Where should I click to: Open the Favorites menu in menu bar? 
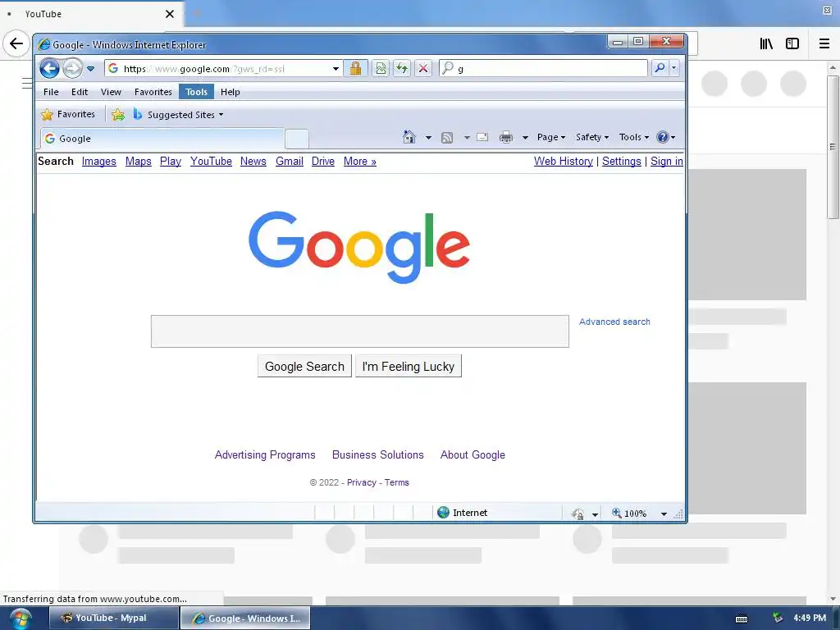coord(153,92)
